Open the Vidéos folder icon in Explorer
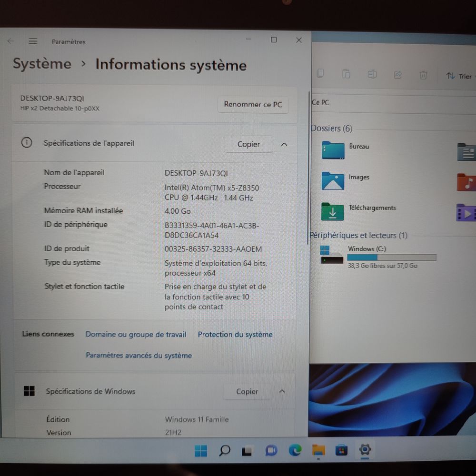This screenshot has height=476, width=476. pos(466,212)
